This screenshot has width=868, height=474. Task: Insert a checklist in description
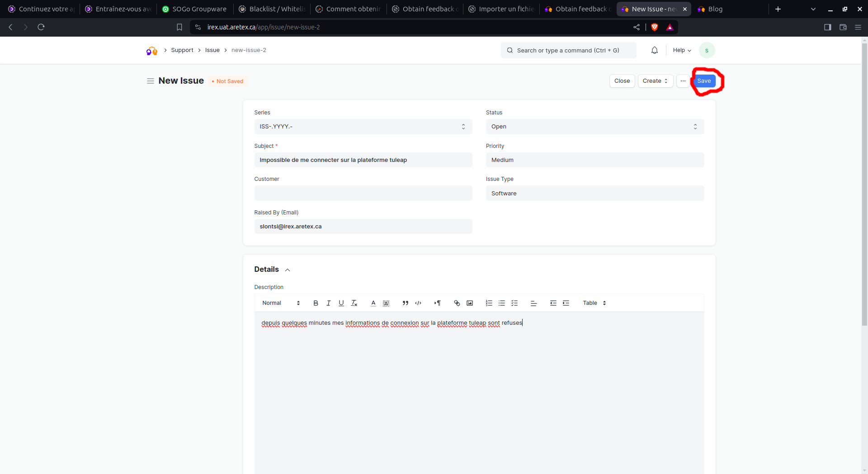(x=514, y=303)
